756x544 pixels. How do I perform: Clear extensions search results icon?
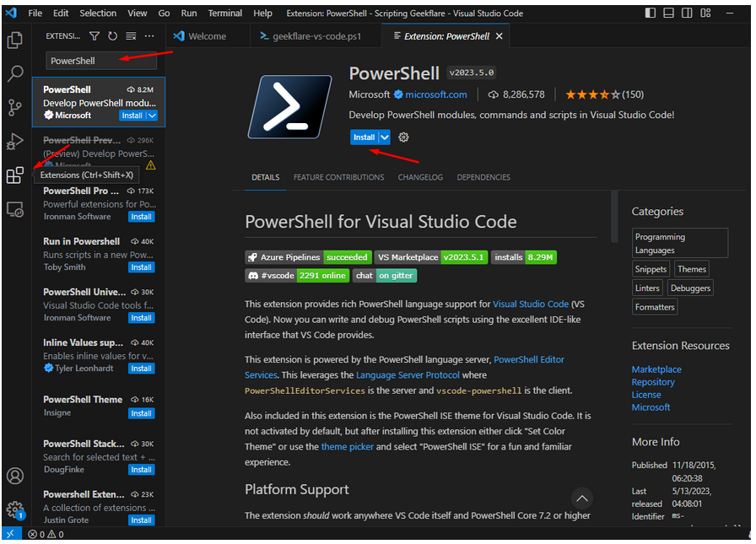pyautogui.click(x=131, y=36)
